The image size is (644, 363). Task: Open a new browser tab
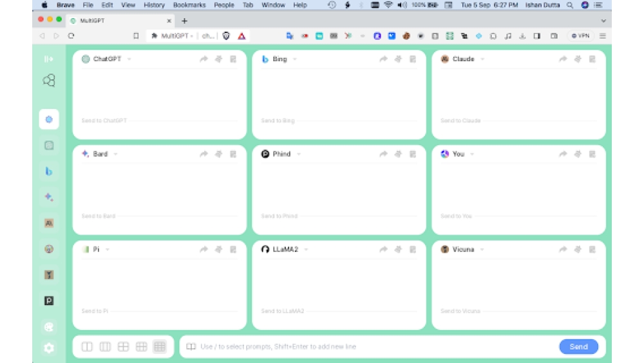coord(184,21)
